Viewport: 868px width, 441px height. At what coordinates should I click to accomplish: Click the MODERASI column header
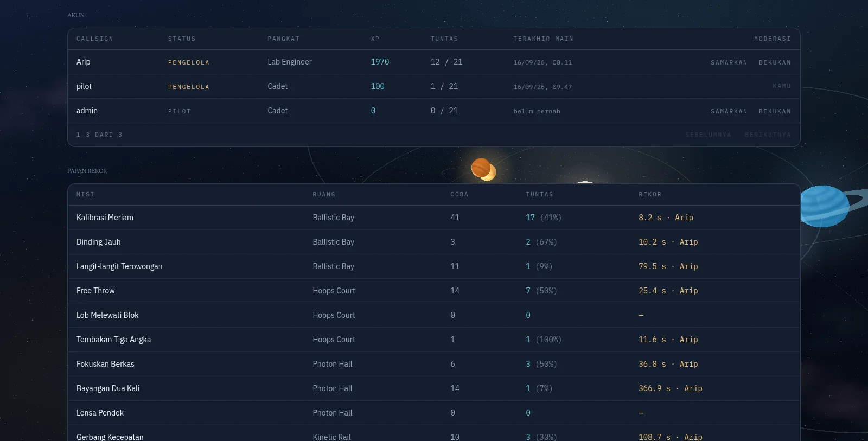pos(773,39)
